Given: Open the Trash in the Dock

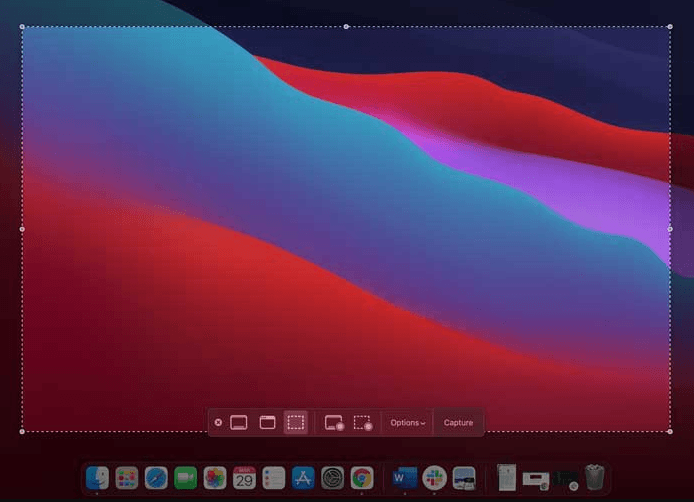Looking at the screenshot, I should [594, 477].
